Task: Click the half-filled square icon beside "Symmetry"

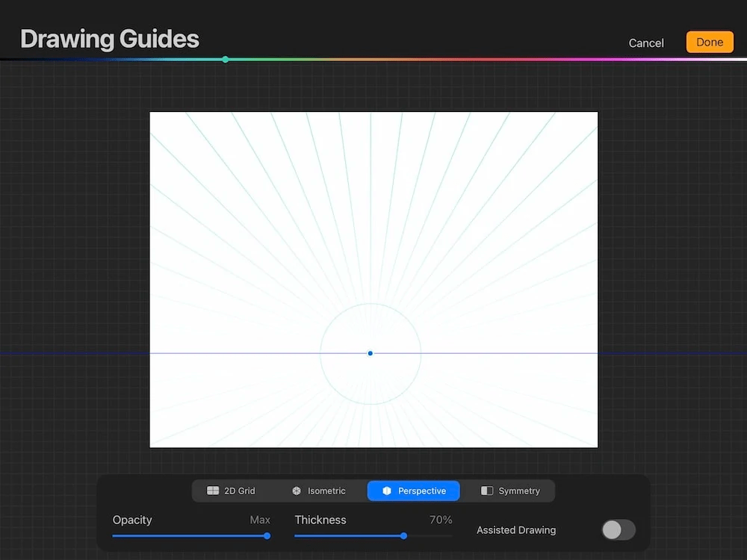Action: pos(489,491)
